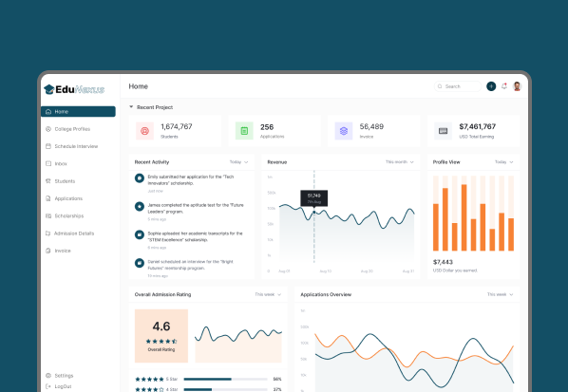This screenshot has width=568, height=392.
Task: Click the purple Invoice layers icon
Action: tap(344, 131)
